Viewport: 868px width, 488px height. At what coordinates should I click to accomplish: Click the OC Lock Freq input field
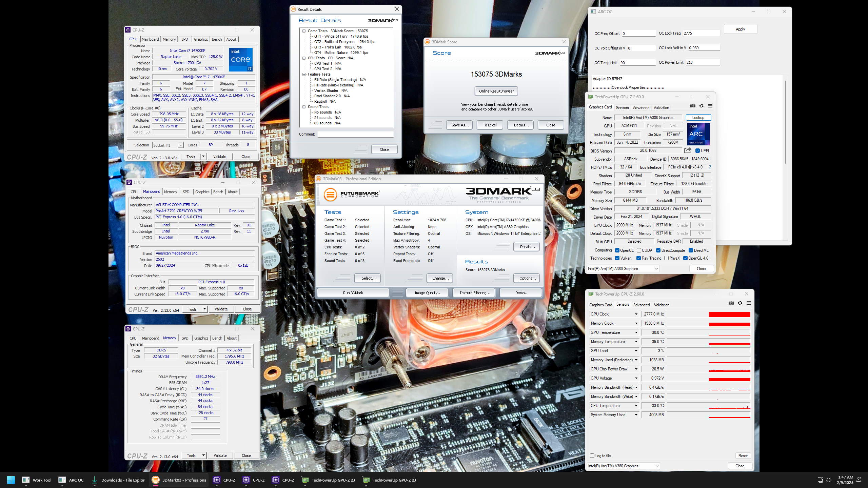click(701, 33)
